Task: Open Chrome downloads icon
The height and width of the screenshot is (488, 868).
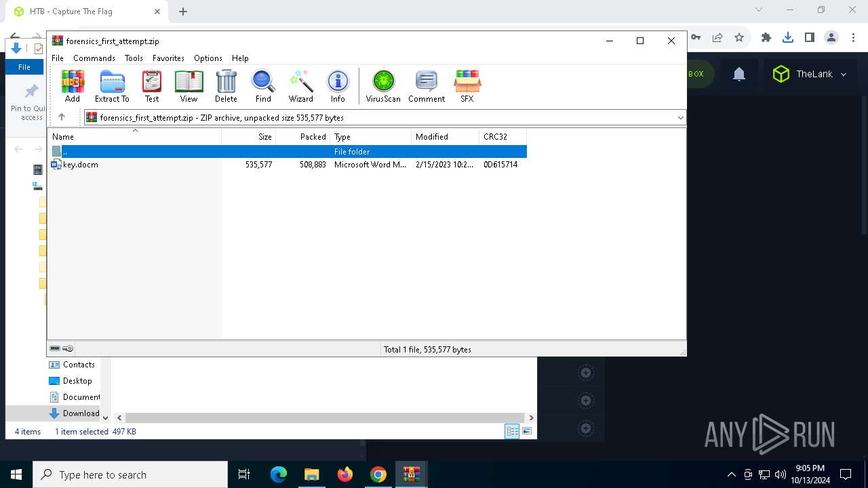Action: (x=788, y=38)
